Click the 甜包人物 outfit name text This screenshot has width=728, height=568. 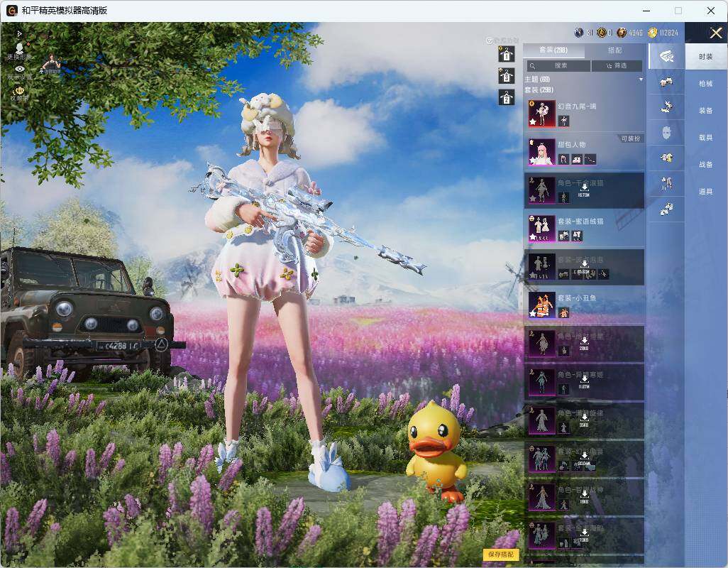click(x=571, y=145)
